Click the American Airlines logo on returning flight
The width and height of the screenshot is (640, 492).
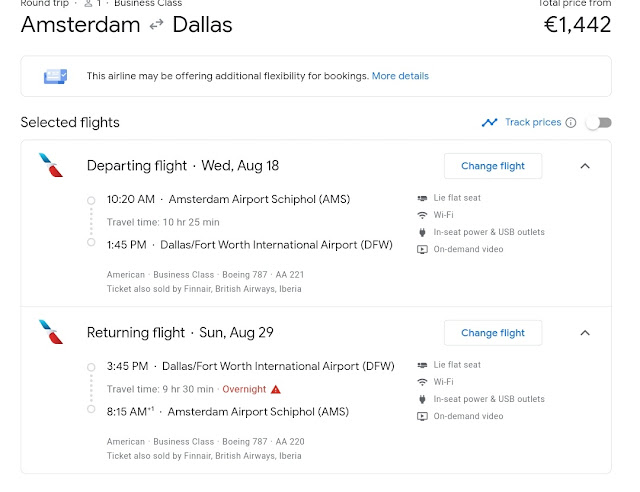[x=50, y=332]
